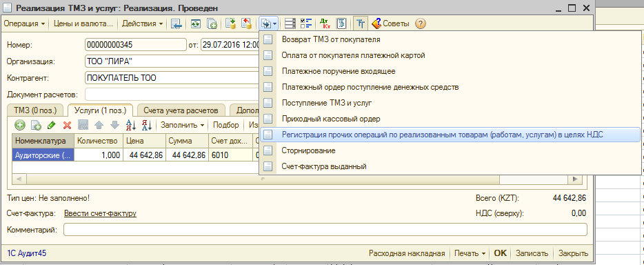This screenshot has width=644, height=265.
Task: Click the Количество column header
Action: click(x=99, y=141)
